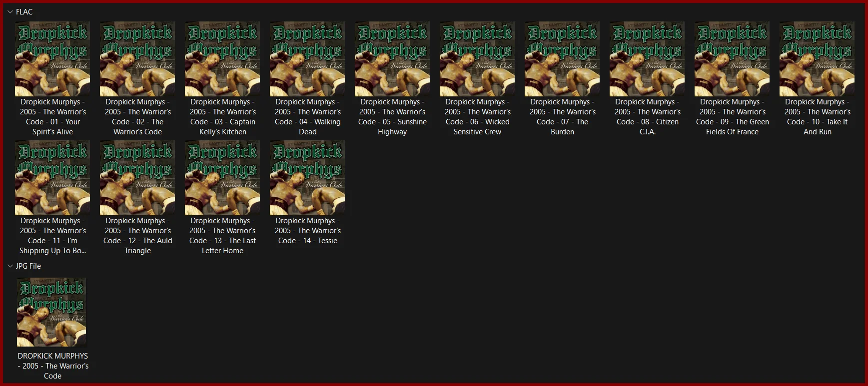Click file name '05 - Sunshine Highway'

pos(392,117)
